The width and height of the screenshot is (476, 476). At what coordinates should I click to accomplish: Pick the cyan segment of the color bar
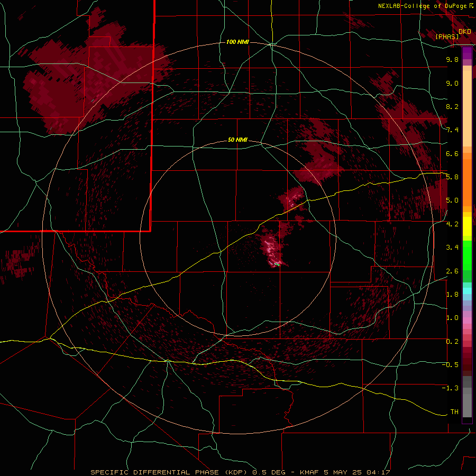click(x=467, y=291)
